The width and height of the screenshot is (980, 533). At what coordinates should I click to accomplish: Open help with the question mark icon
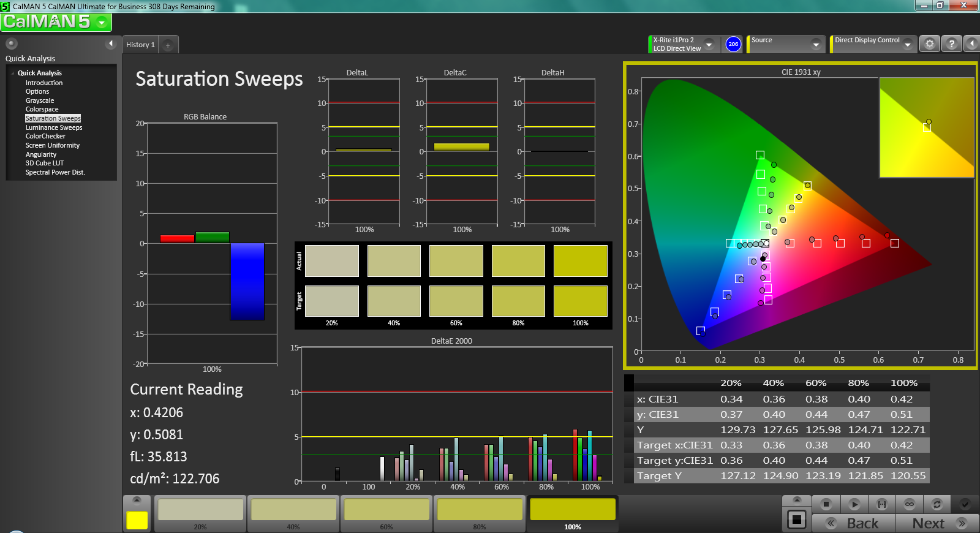951,44
